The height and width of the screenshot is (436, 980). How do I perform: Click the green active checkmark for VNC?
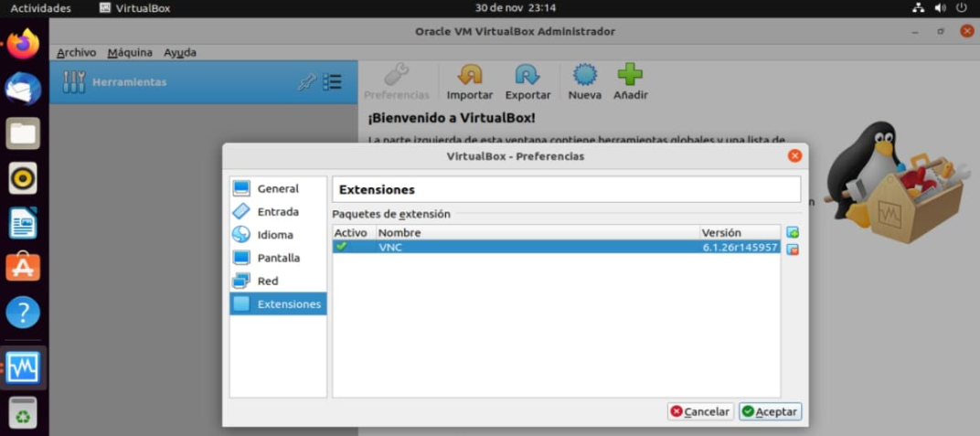pyautogui.click(x=341, y=247)
